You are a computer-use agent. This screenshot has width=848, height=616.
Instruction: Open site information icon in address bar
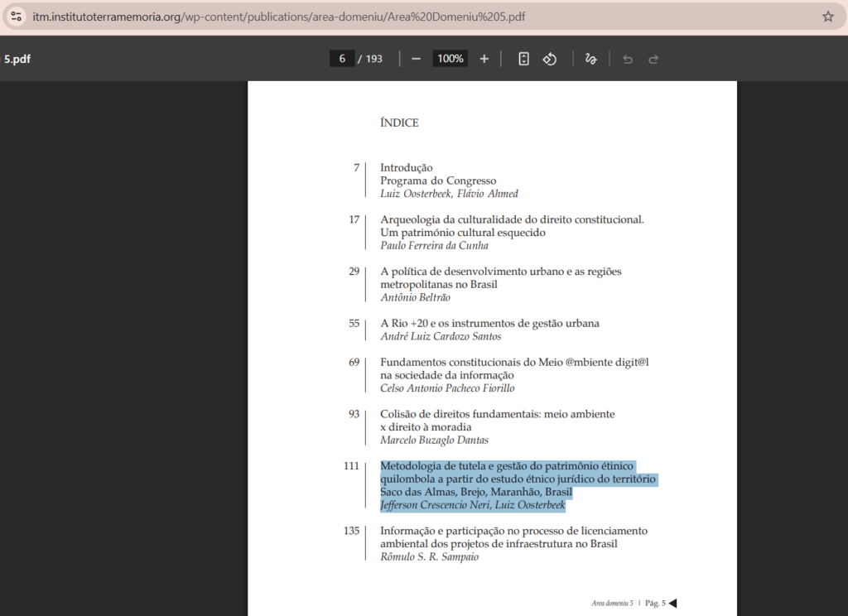17,17
